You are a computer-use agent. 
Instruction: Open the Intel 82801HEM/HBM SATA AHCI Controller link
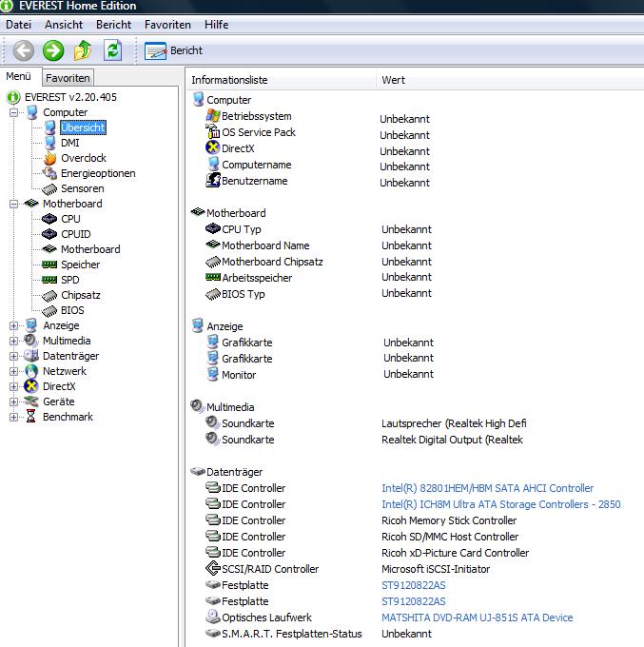[487, 488]
